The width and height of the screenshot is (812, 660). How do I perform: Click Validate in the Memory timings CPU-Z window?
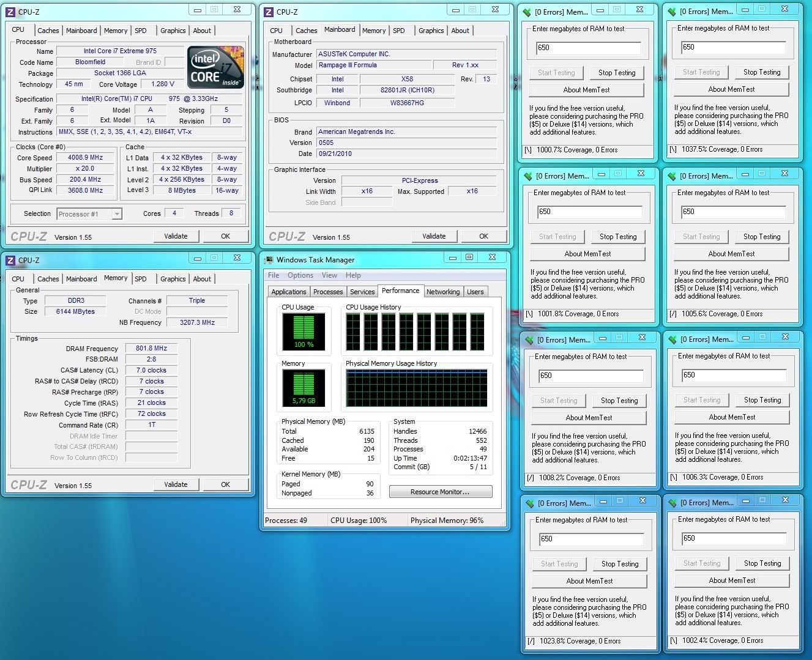coord(176,484)
